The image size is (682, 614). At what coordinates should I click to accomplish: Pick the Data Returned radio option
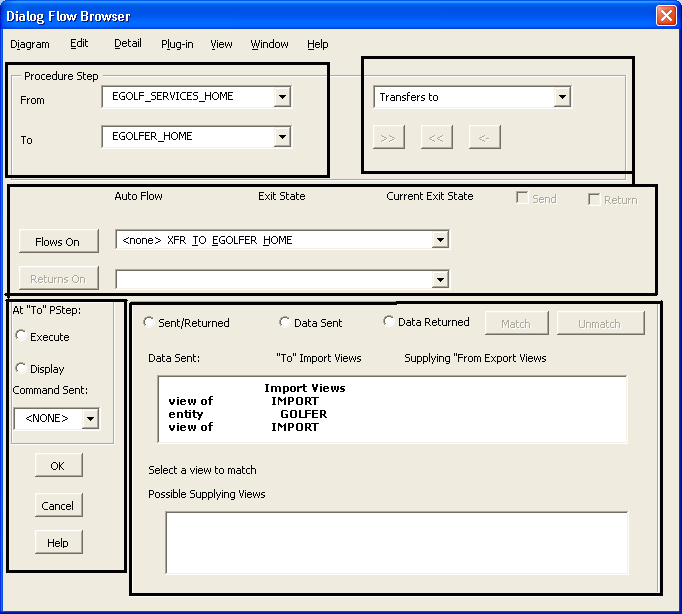pos(389,322)
